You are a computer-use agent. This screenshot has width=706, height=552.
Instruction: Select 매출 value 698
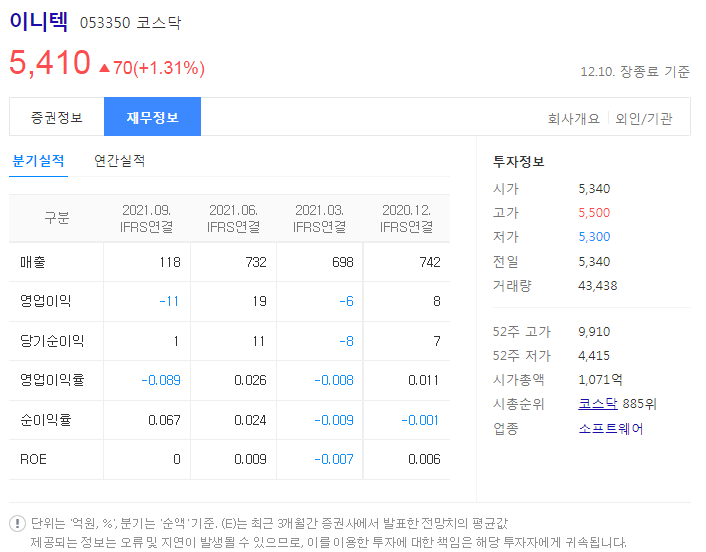point(343,262)
